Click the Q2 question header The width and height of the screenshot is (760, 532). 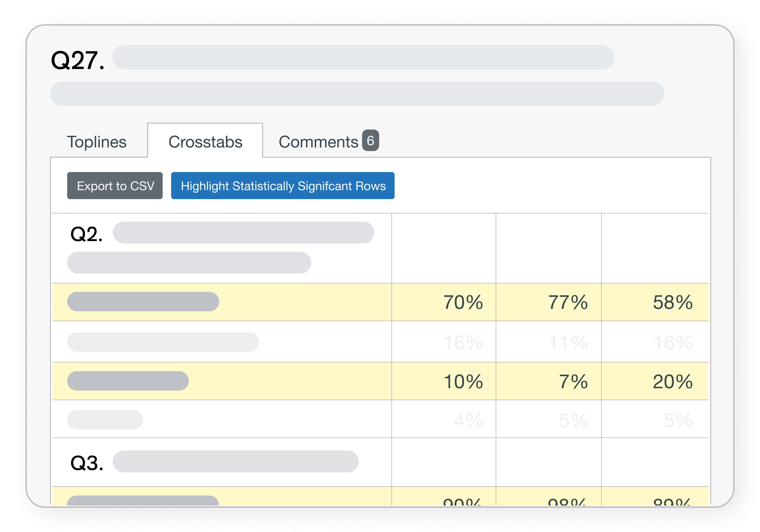(x=86, y=234)
